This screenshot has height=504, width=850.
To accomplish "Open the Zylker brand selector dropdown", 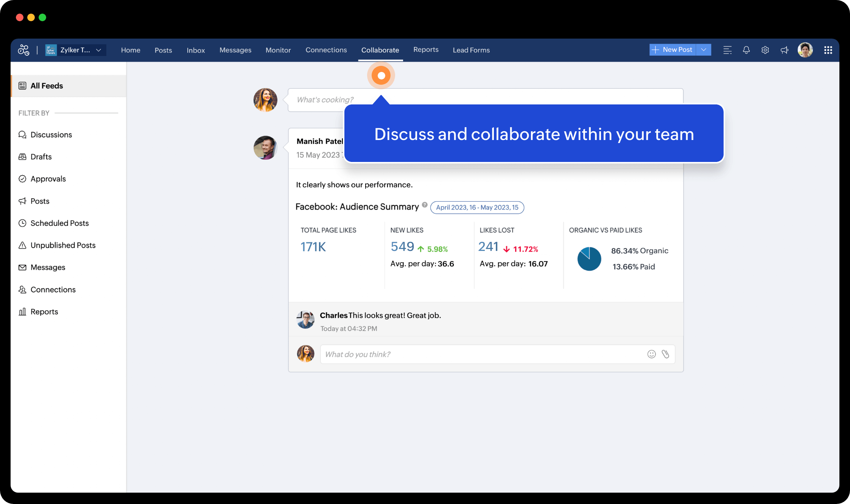I will [x=75, y=50].
